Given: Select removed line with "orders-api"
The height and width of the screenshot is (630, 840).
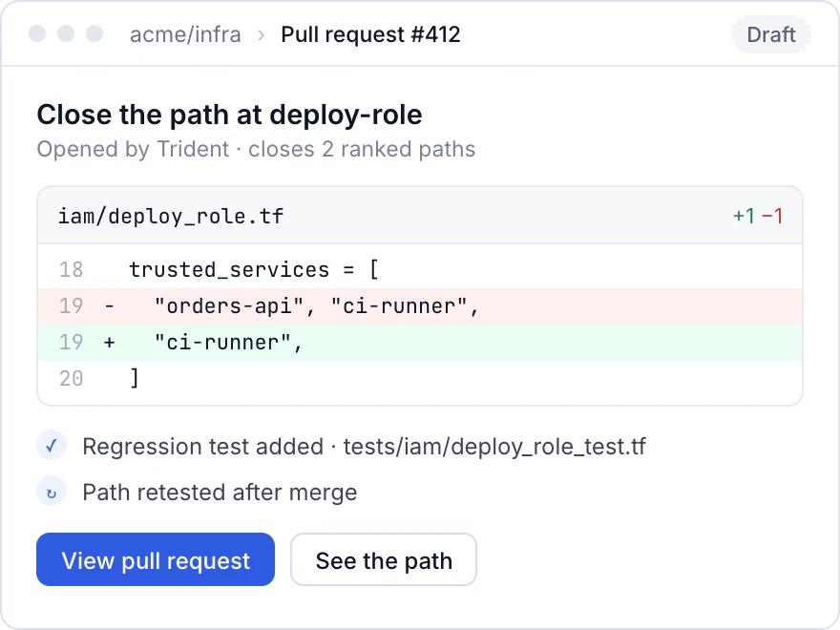Looking at the screenshot, I should pos(420,305).
